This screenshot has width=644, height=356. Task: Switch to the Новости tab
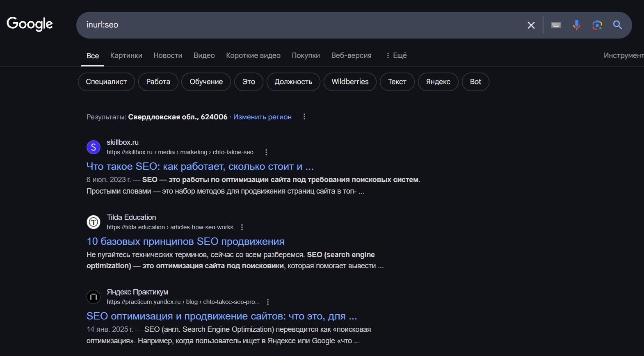pyautogui.click(x=168, y=55)
